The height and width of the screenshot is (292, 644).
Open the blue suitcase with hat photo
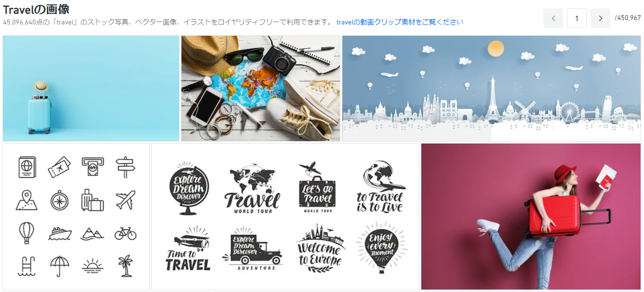pos(91,88)
